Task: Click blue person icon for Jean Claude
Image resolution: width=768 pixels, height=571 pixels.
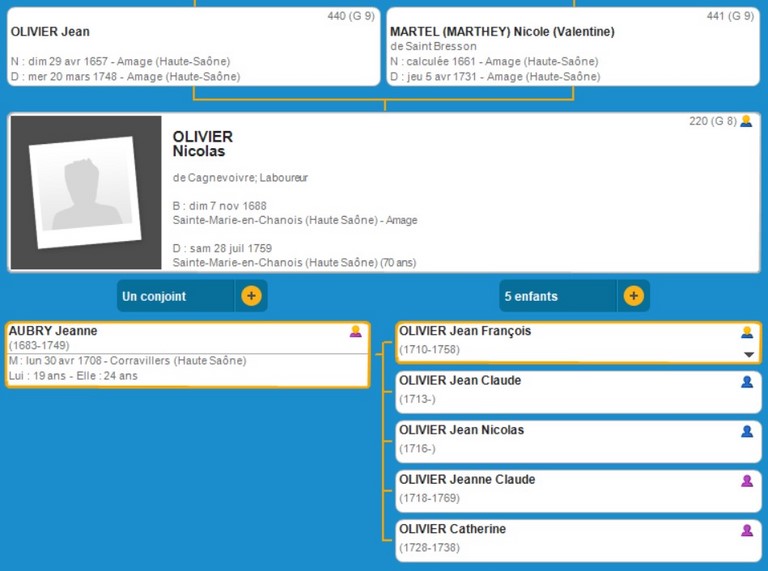Action: 746,382
